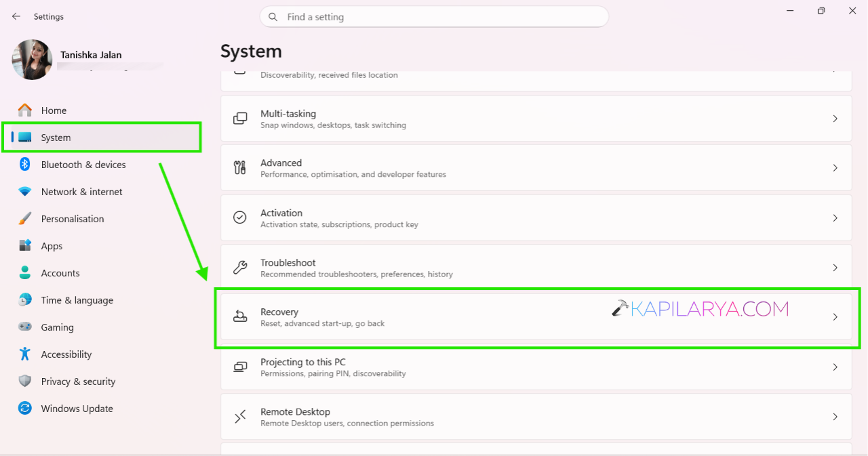Image resolution: width=868 pixels, height=456 pixels.
Task: Open the Remote Desktop settings title
Action: (x=296, y=411)
